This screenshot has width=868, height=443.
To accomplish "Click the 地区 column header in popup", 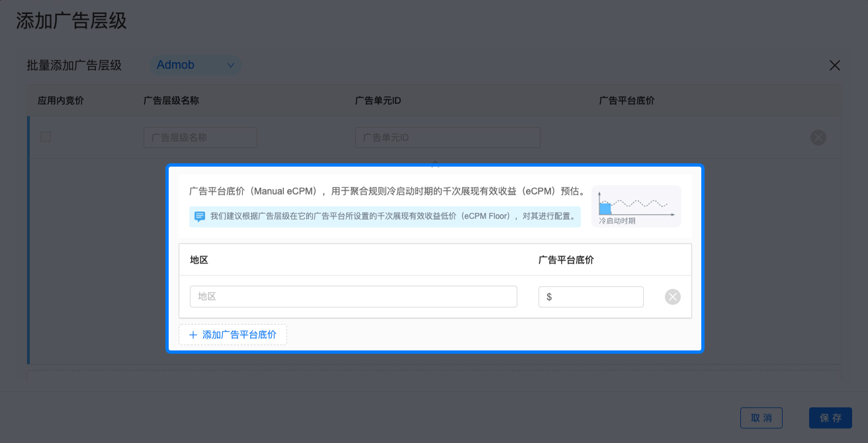I will point(199,260).
